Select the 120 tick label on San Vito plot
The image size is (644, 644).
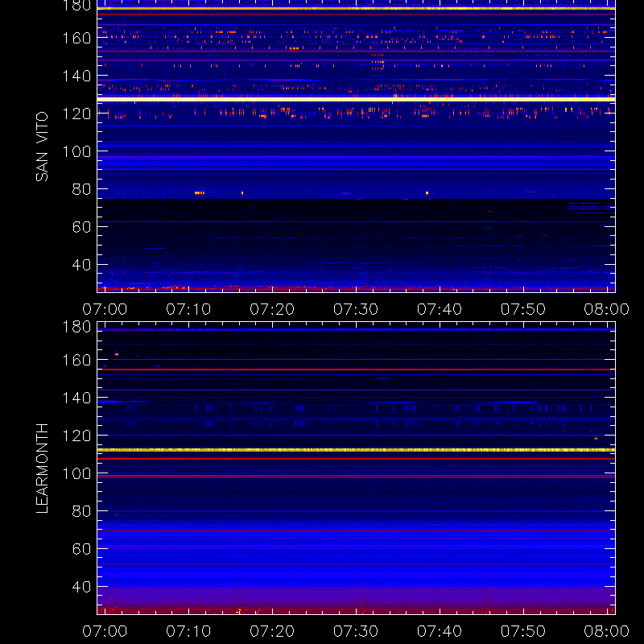point(76,114)
